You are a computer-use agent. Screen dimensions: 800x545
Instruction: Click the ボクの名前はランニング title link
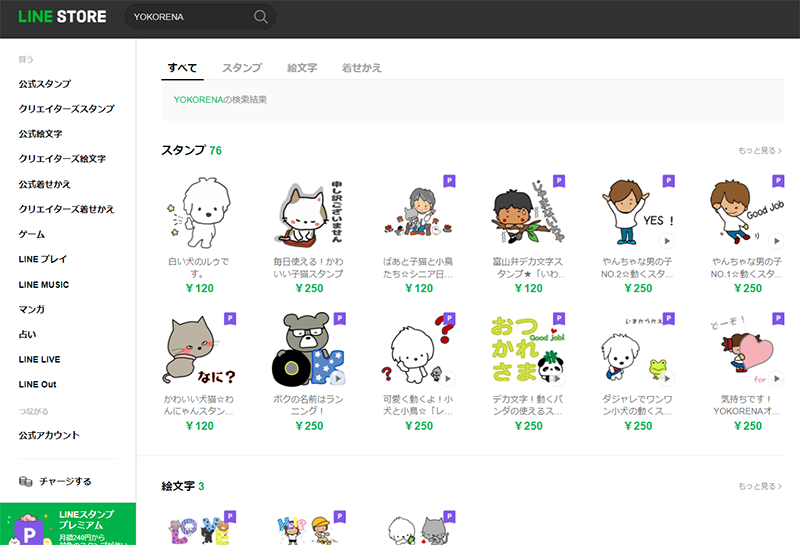(309, 405)
